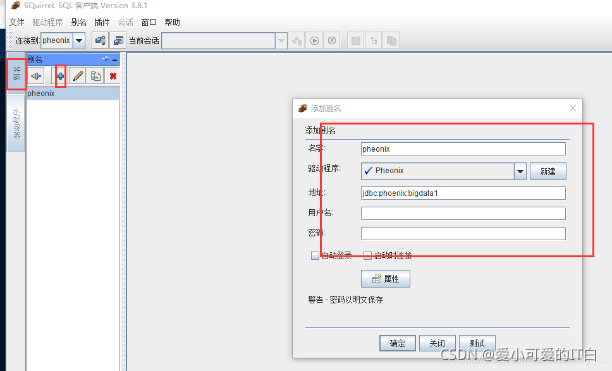Enable the 自动登录 auto-logon checkbox
612x371 pixels.
(x=315, y=256)
